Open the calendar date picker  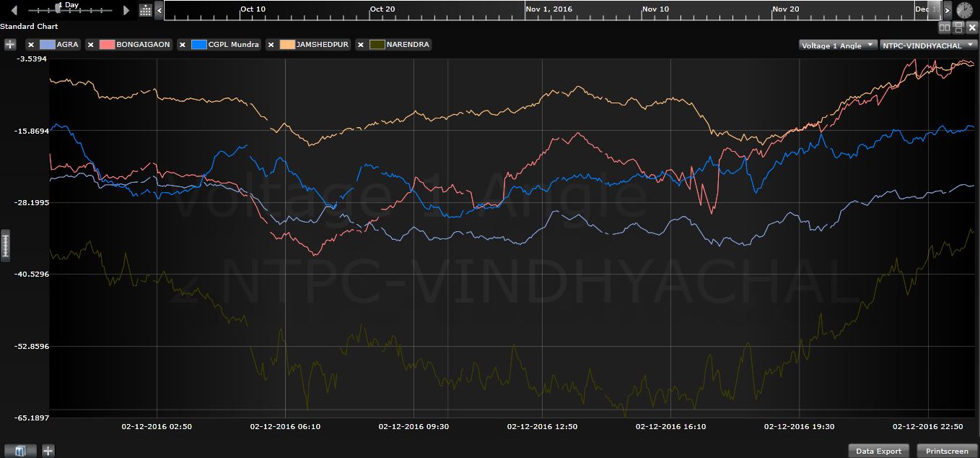[x=146, y=10]
